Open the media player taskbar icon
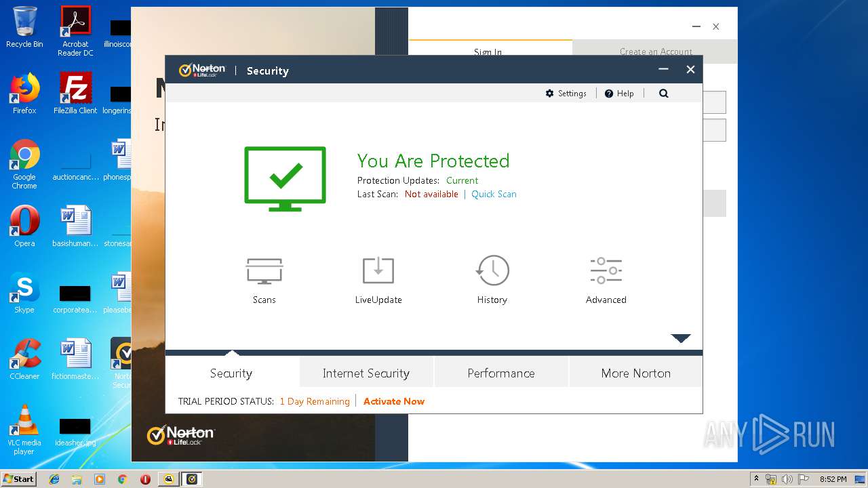868x488 pixels. click(100, 479)
